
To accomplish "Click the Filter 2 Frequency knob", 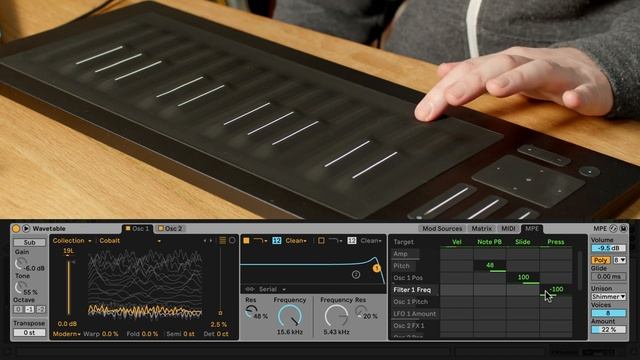I will 337,316.
